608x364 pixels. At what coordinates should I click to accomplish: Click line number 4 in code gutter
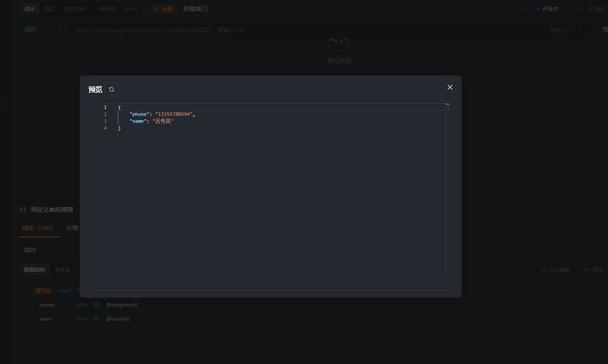tap(105, 128)
